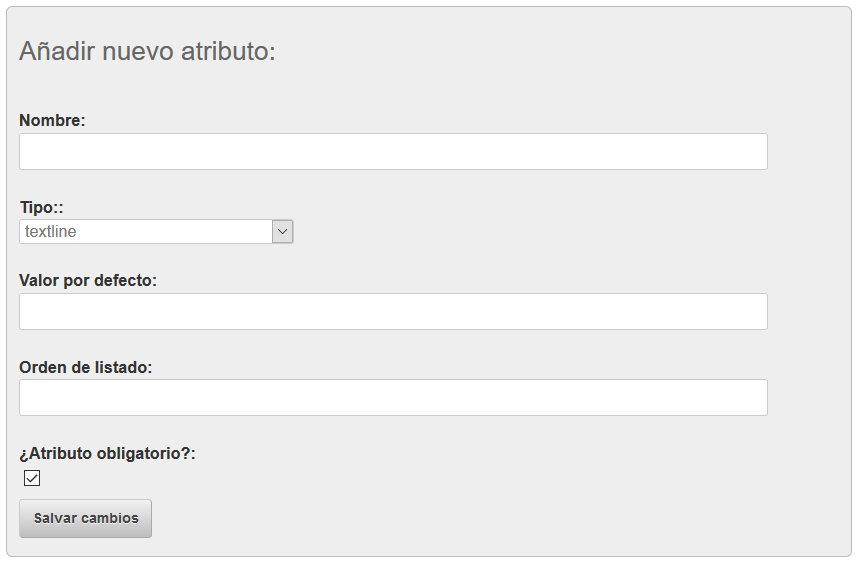Toggle the checkmark under Atributo obligatorio
This screenshot has width=858, height=564.
[x=32, y=478]
